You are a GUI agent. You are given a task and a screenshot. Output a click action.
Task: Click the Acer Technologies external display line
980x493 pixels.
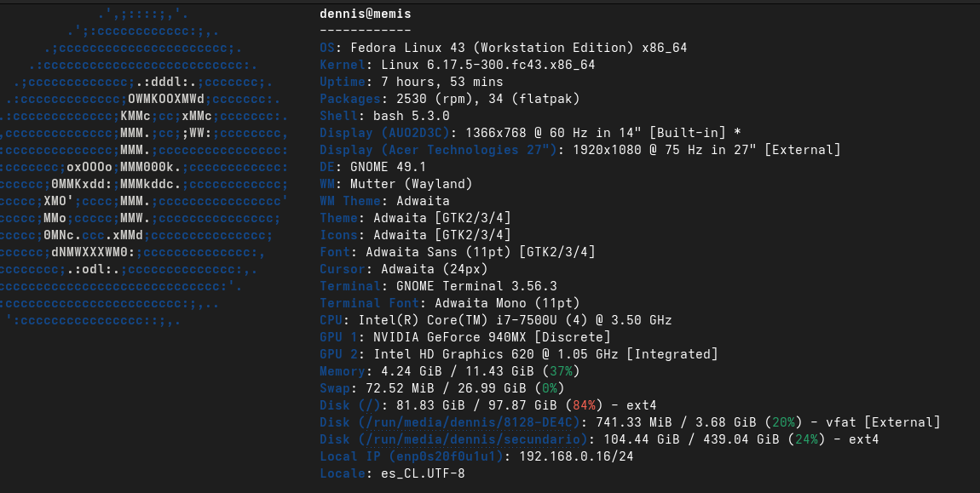point(579,150)
